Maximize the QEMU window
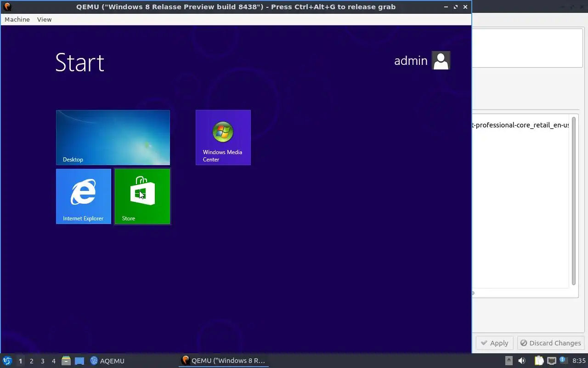Viewport: 588px width, 368px height. click(455, 7)
